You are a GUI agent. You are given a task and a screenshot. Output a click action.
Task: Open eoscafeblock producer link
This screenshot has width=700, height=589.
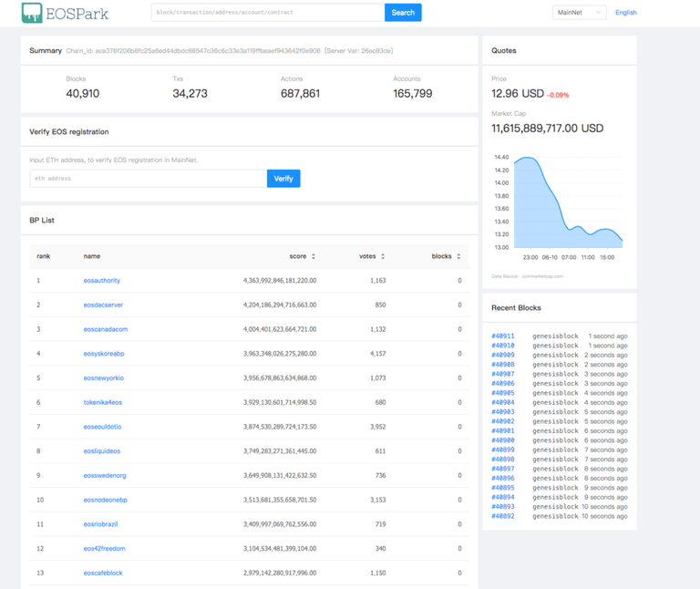103,573
